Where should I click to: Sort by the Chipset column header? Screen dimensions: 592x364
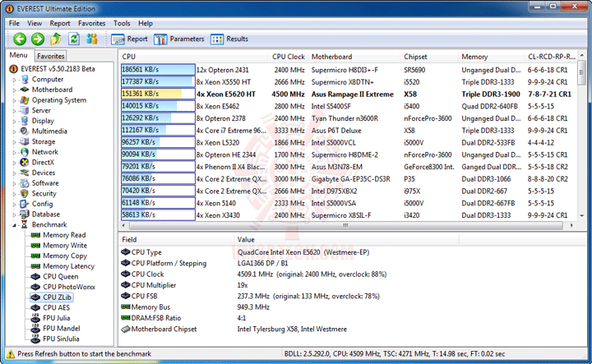(x=429, y=57)
